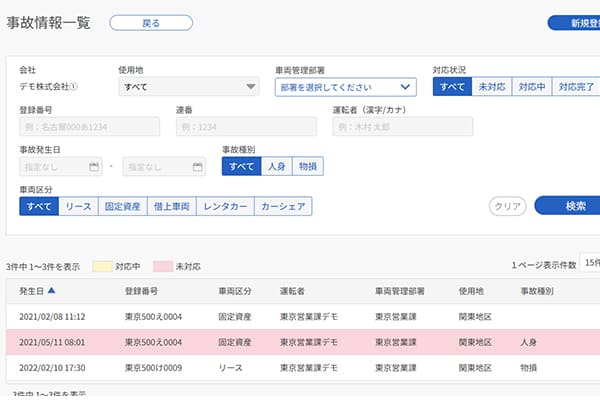Filter by 未対応 status
600x400 pixels.
pos(492,87)
